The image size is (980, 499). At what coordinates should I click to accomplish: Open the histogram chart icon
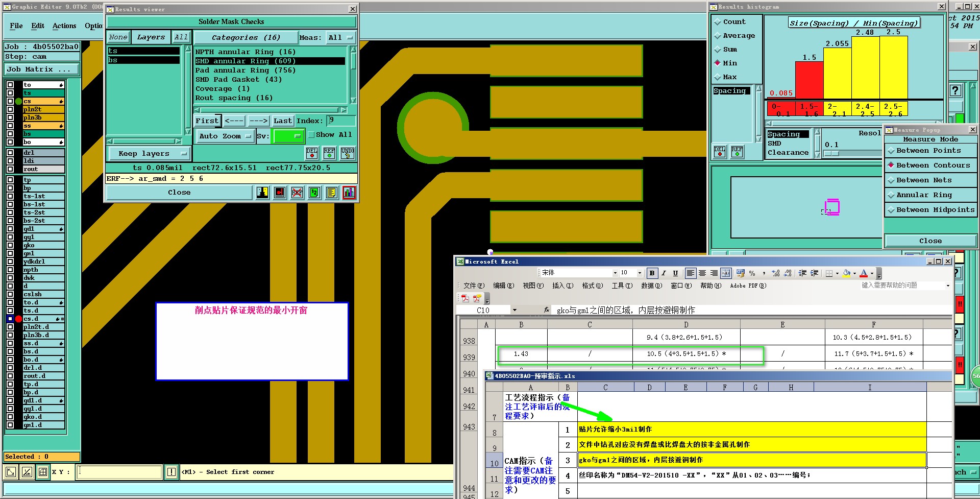click(x=349, y=193)
